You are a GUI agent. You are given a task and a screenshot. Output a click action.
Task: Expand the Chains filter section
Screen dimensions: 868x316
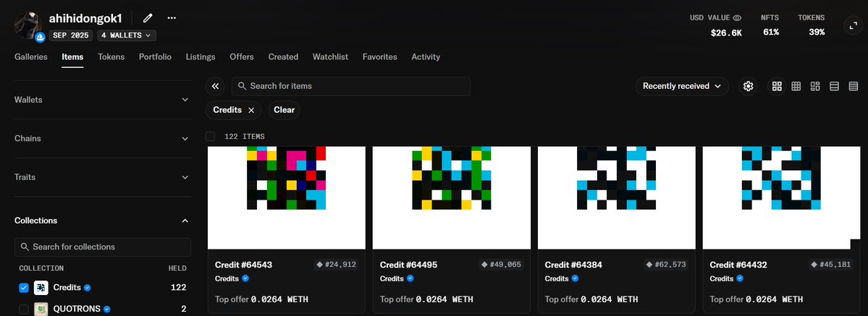coord(102,138)
